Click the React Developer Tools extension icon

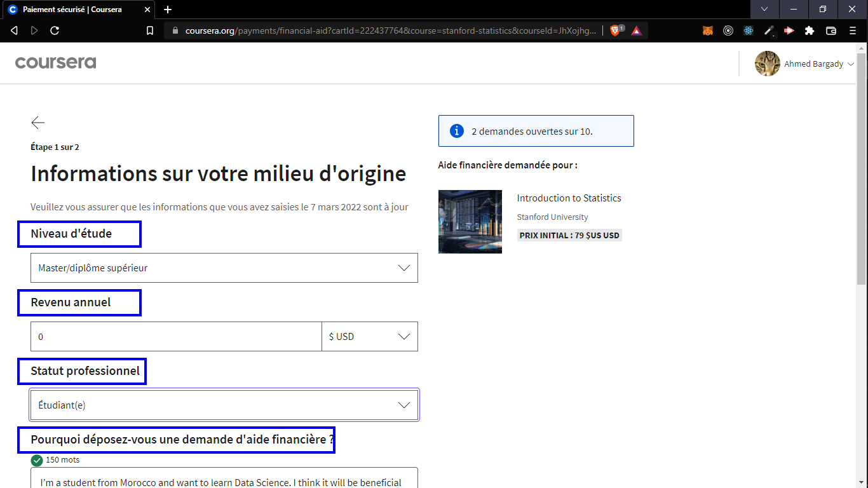pyautogui.click(x=749, y=30)
